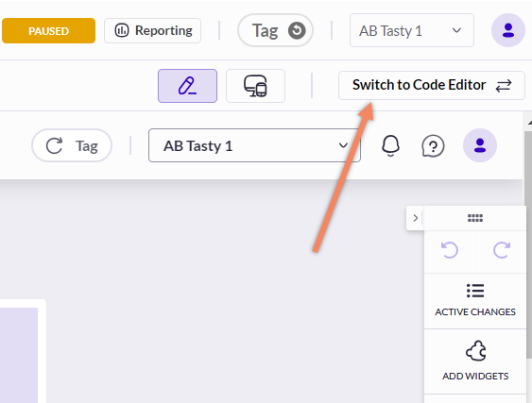Image resolution: width=532 pixels, height=403 pixels.
Task: Click the top Tag refresh pill
Action: click(x=275, y=30)
